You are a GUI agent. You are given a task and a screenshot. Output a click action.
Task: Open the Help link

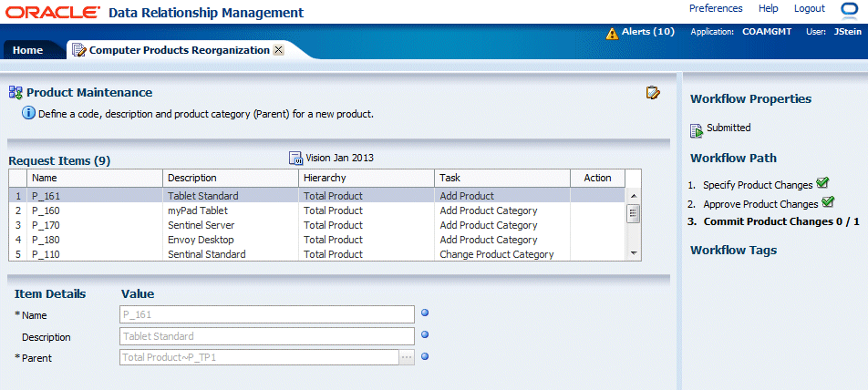tap(769, 8)
